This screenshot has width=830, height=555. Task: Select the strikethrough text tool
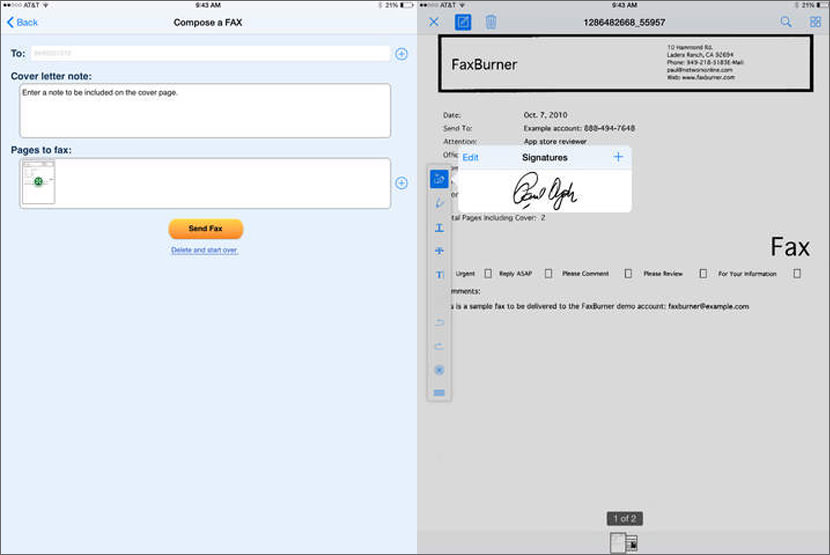439,250
